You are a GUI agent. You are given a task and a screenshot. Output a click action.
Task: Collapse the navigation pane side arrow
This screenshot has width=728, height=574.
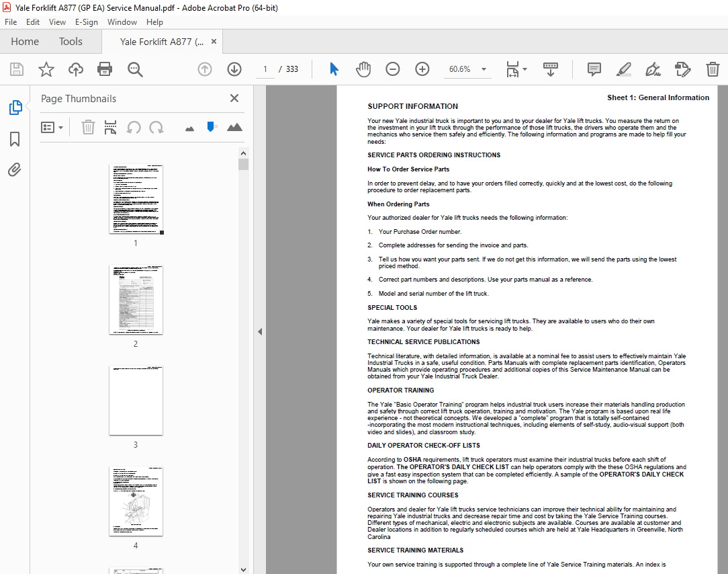point(260,332)
